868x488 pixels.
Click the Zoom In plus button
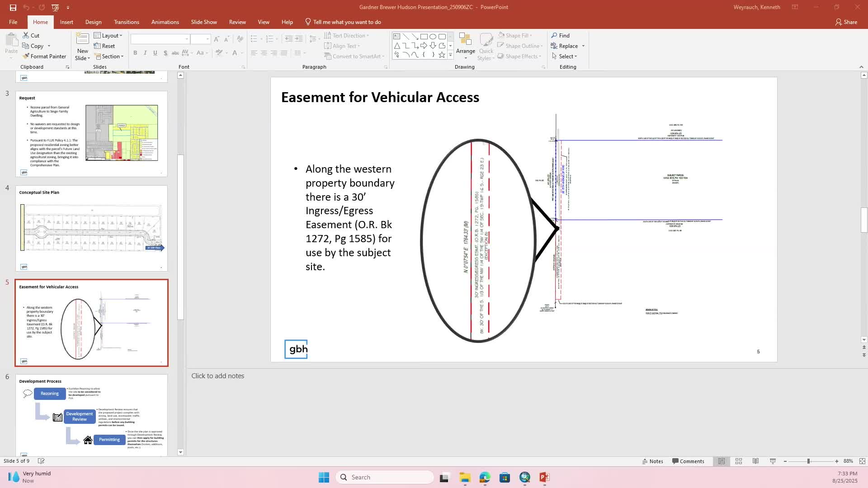coord(837,461)
